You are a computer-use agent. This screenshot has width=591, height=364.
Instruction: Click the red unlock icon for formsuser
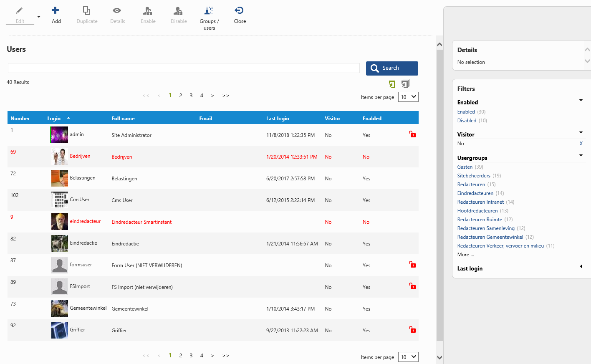[x=412, y=264]
